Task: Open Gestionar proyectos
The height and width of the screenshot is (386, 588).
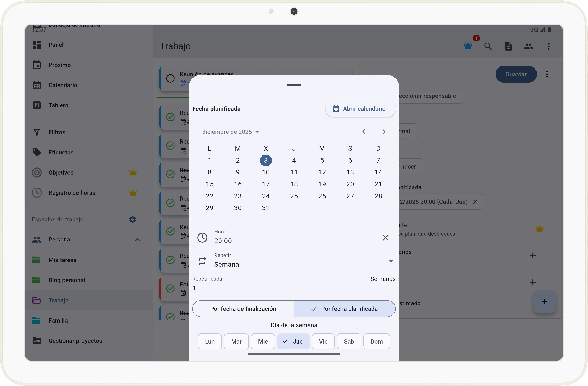Action: tap(75, 341)
